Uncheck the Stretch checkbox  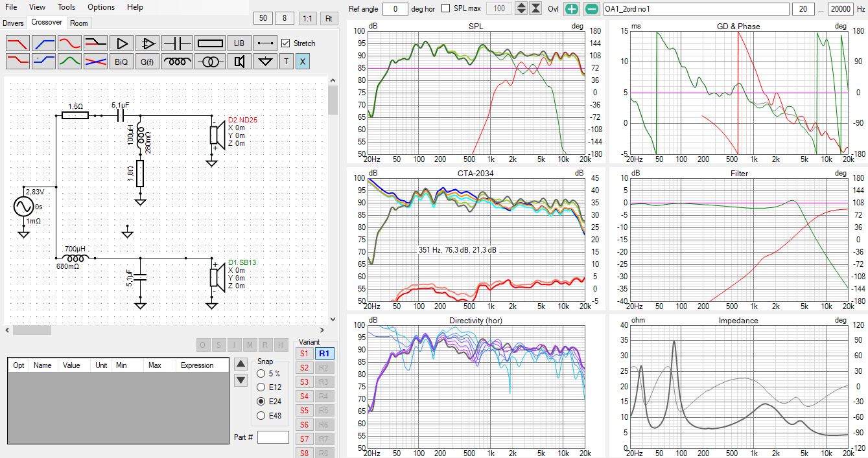(286, 43)
